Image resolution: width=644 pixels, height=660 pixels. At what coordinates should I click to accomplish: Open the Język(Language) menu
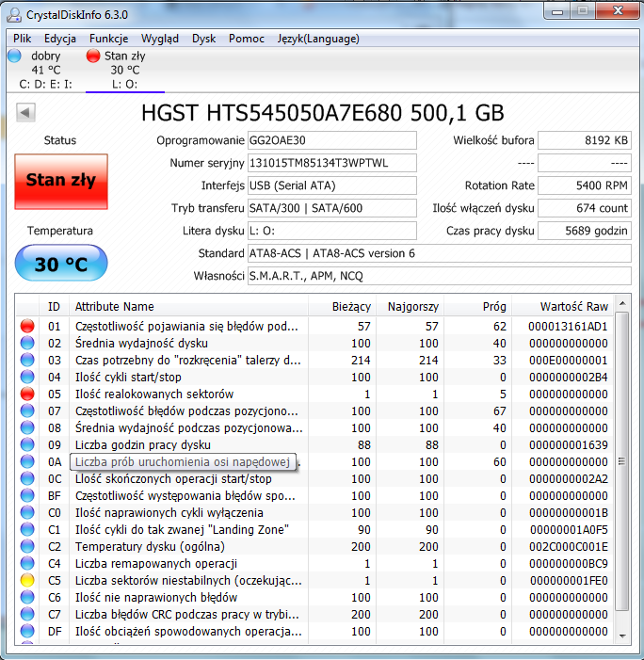click(318, 39)
